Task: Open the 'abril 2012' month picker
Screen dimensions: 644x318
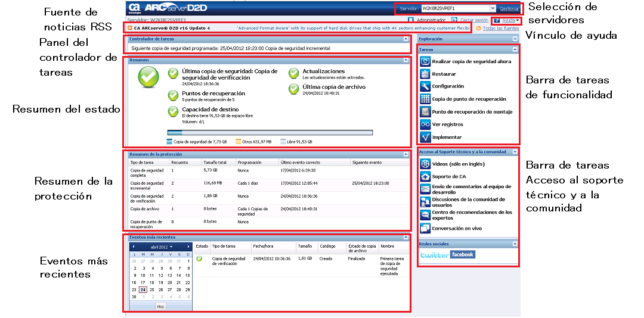Action: pyautogui.click(x=162, y=247)
